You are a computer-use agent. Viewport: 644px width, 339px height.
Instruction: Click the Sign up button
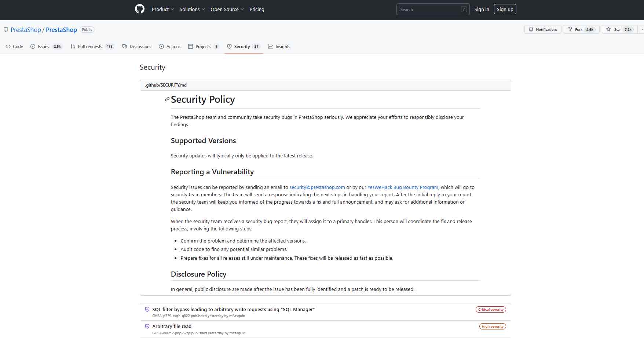tap(505, 9)
